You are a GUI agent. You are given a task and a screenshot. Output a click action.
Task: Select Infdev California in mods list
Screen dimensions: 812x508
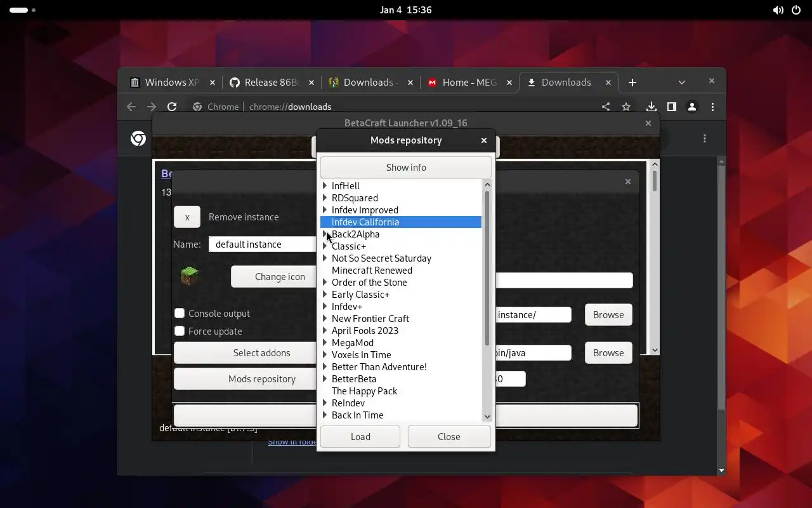click(401, 222)
